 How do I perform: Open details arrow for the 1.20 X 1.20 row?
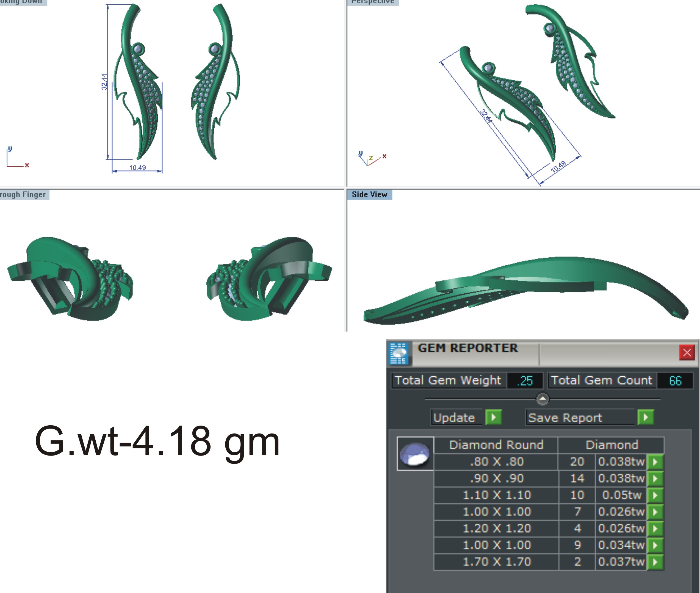(656, 528)
